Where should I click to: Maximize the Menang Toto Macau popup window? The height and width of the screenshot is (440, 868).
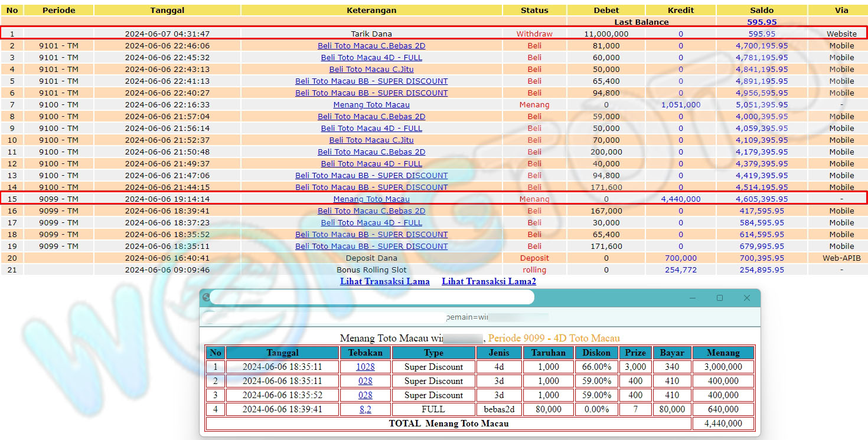(720, 298)
